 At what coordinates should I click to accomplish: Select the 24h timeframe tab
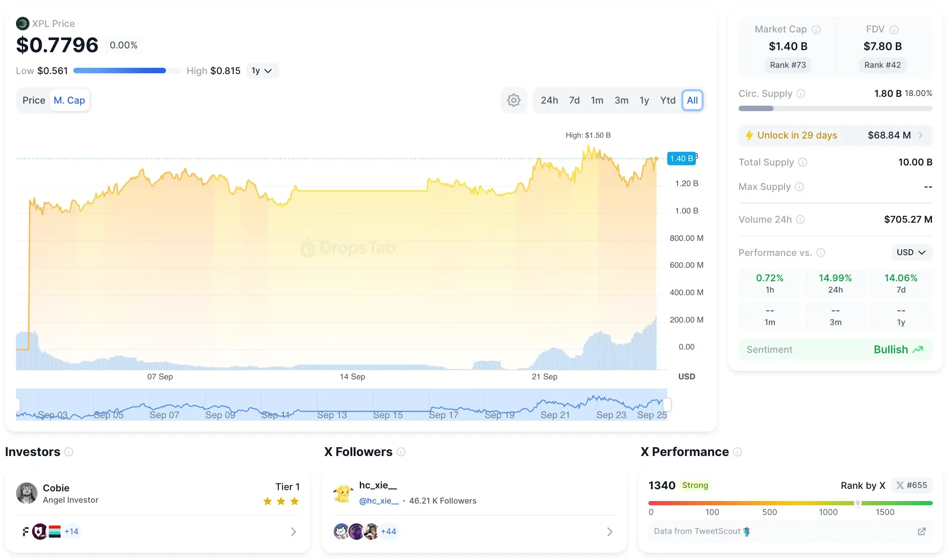(549, 100)
